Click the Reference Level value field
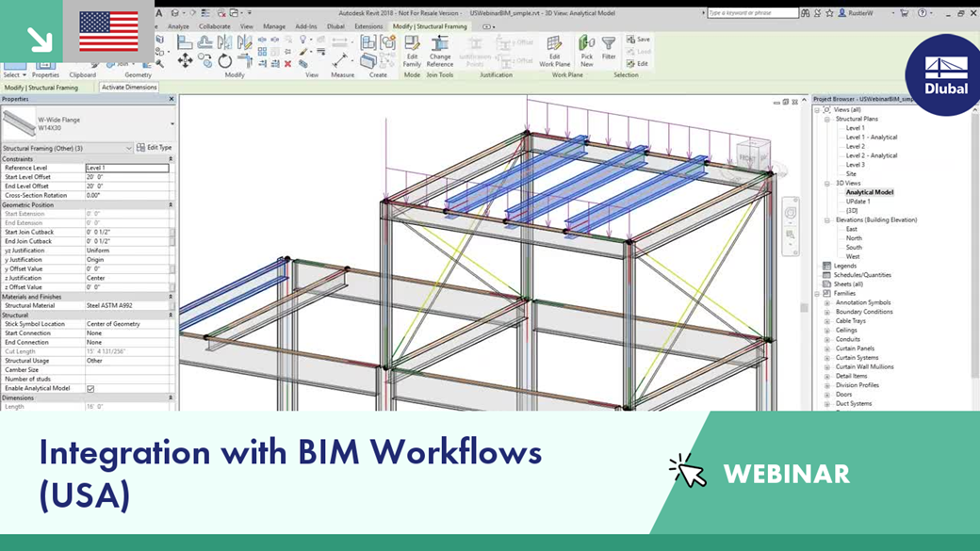This screenshot has height=551, width=980. pyautogui.click(x=127, y=168)
